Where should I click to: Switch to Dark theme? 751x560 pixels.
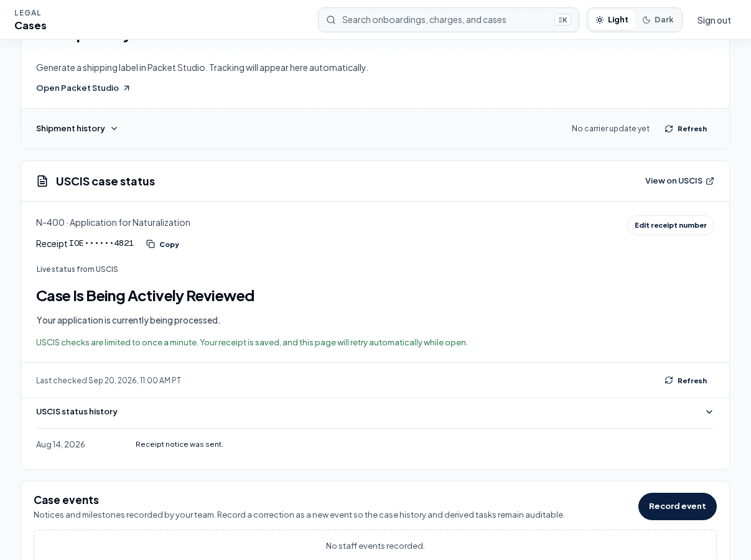coord(658,20)
